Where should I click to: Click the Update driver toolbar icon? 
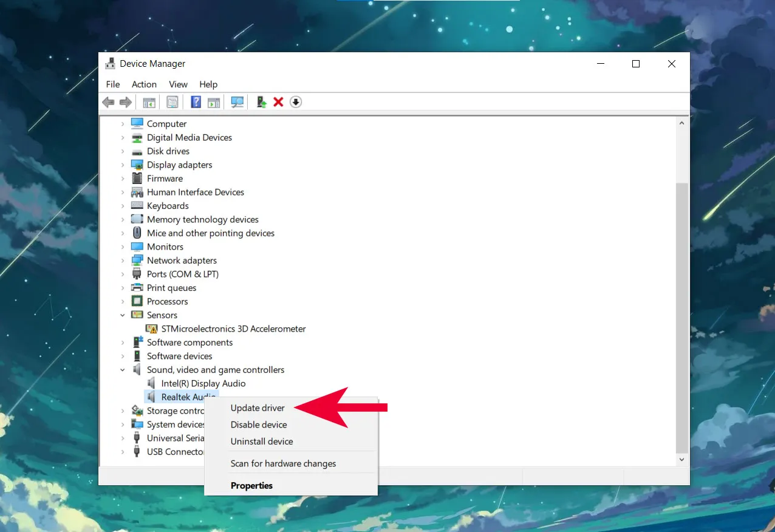[261, 101]
